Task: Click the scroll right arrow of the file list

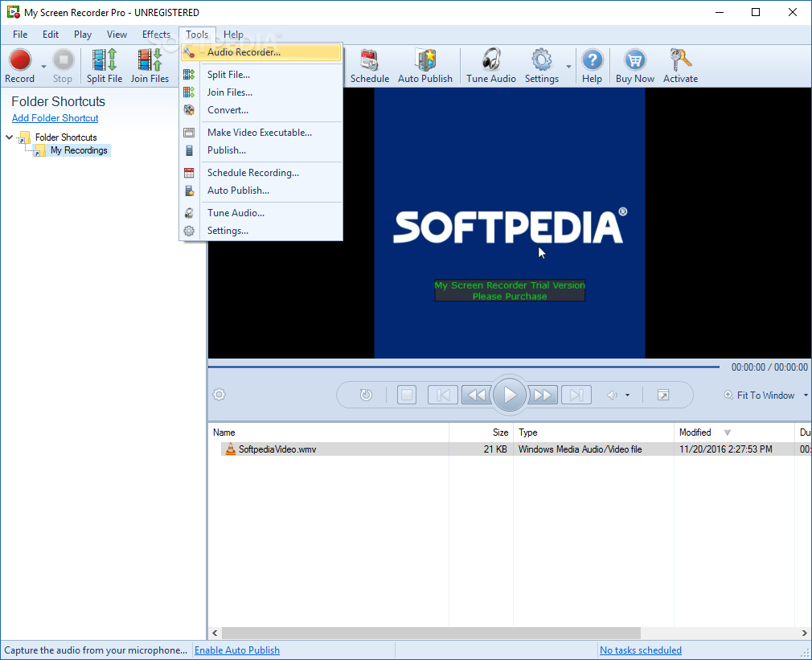Action: (x=804, y=633)
